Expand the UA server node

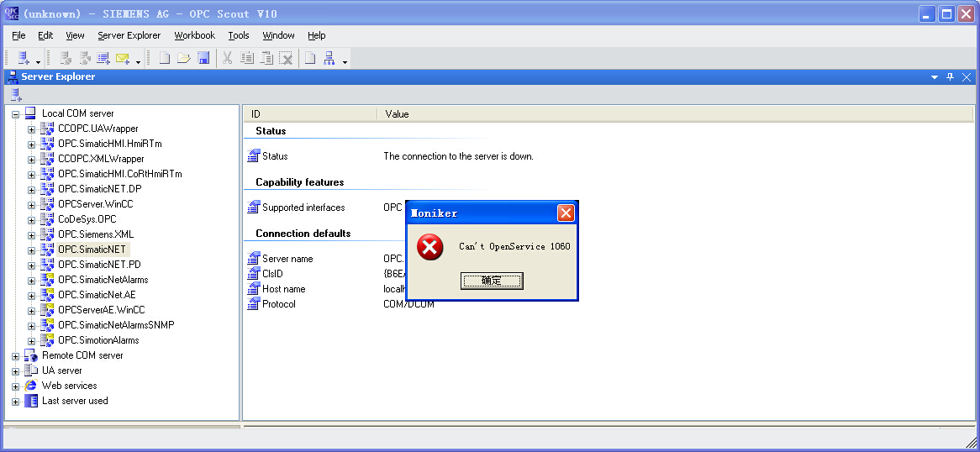(x=16, y=371)
